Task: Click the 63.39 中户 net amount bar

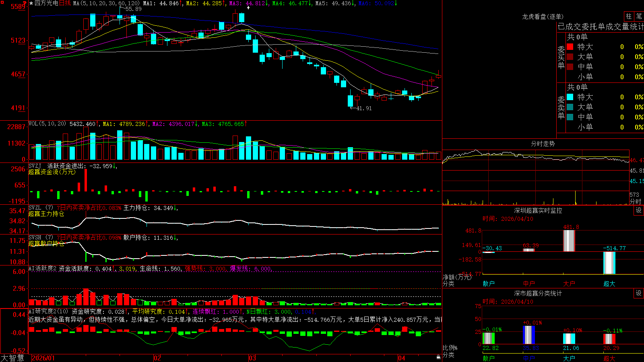Action: click(529, 250)
